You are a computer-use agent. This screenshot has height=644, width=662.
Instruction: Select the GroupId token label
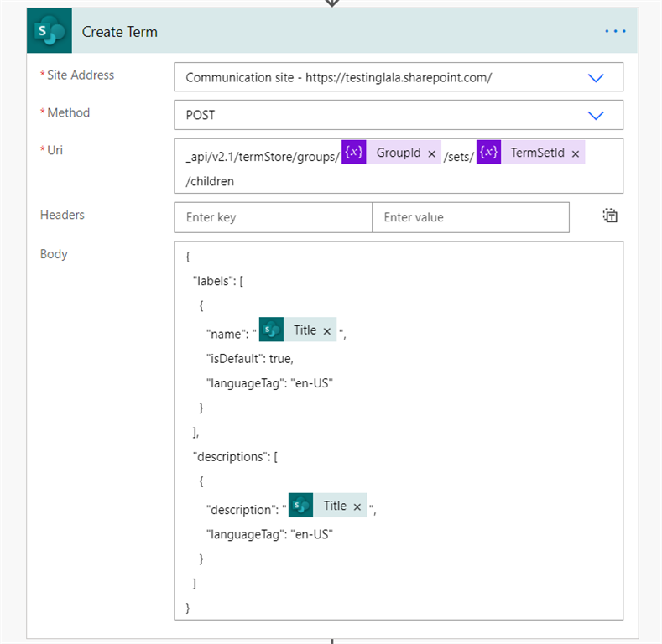point(399,153)
